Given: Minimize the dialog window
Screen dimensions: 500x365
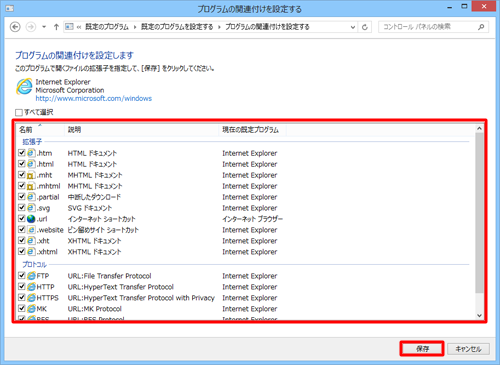Looking at the screenshot, I should tap(450, 7).
